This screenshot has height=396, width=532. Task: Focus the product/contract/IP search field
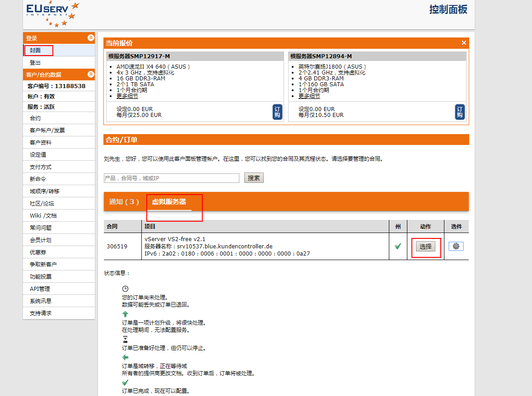171,178
